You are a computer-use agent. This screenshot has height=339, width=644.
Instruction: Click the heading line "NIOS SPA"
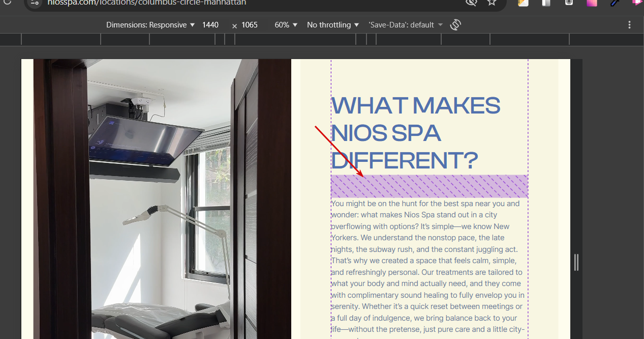[386, 133]
